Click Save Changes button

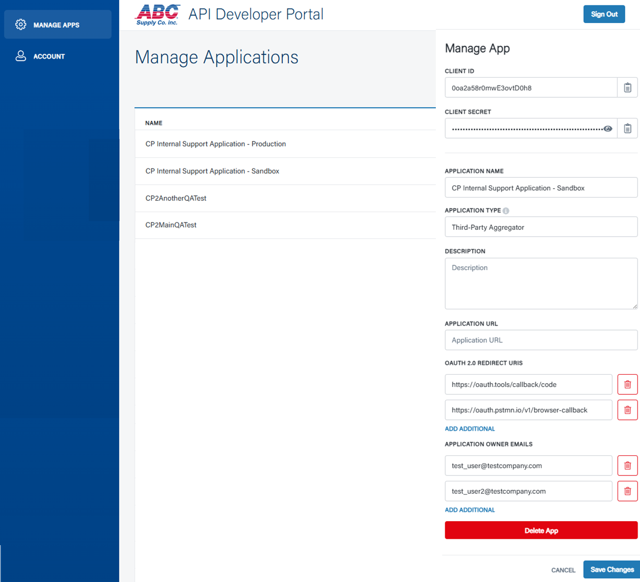[611, 569]
